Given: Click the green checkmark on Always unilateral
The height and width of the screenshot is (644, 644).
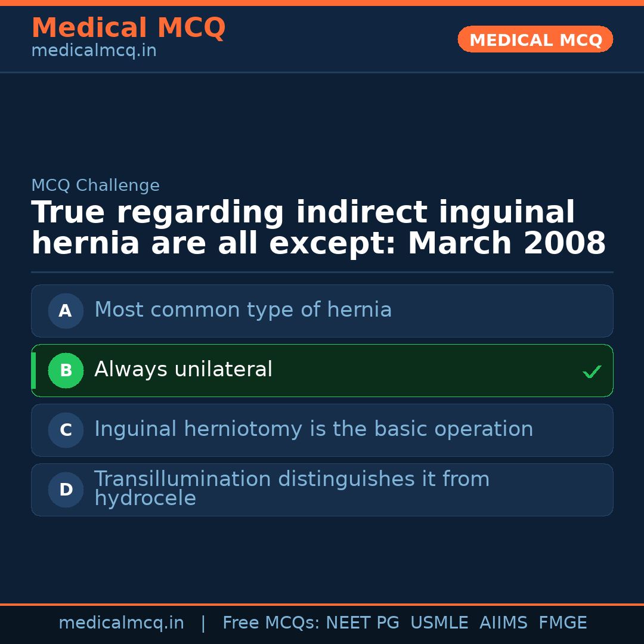Looking at the screenshot, I should pyautogui.click(x=592, y=371).
